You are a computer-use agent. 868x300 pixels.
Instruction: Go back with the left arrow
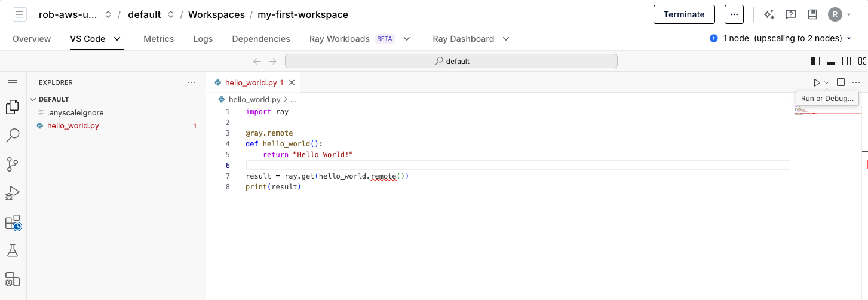tap(257, 61)
